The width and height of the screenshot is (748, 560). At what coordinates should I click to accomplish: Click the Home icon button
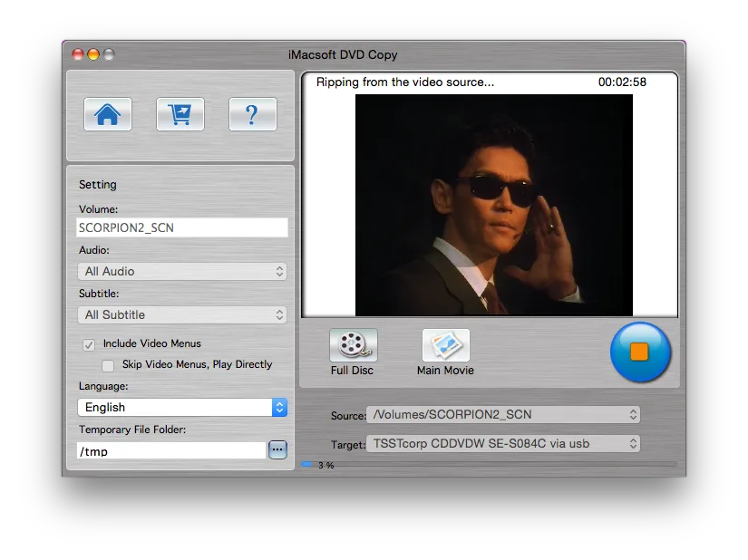click(x=108, y=114)
